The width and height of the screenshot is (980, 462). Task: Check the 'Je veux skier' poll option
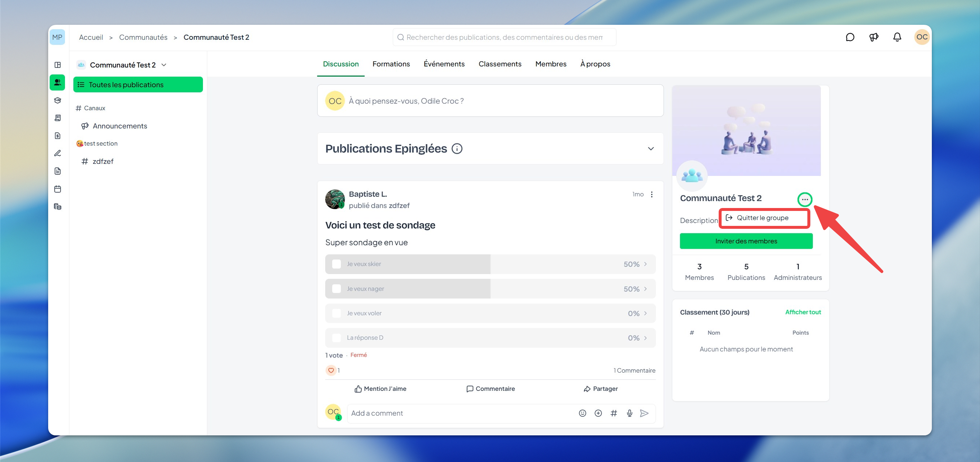click(x=336, y=264)
